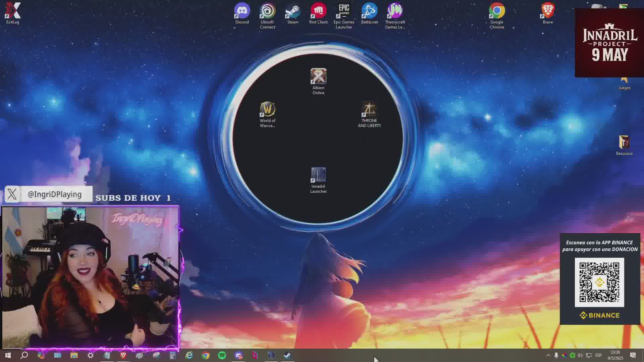
Task: Select the Epic Games Launcher icon
Action: 344,16
